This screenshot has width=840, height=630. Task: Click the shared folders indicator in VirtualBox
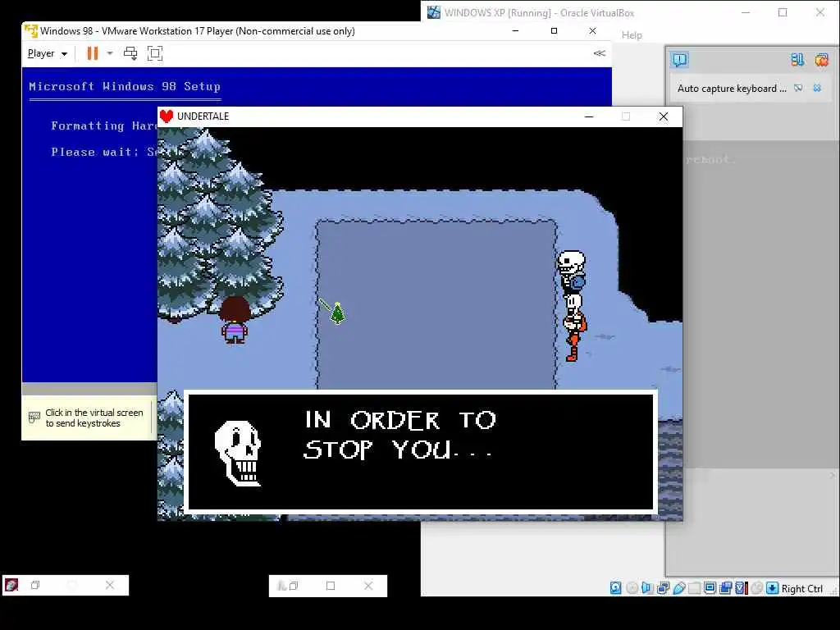[x=694, y=588]
